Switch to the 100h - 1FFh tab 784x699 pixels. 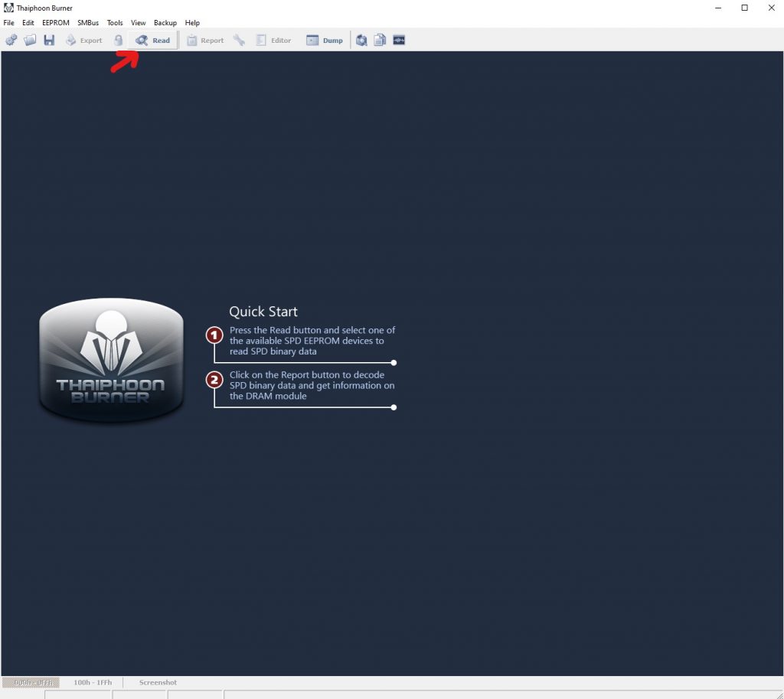tap(93, 682)
